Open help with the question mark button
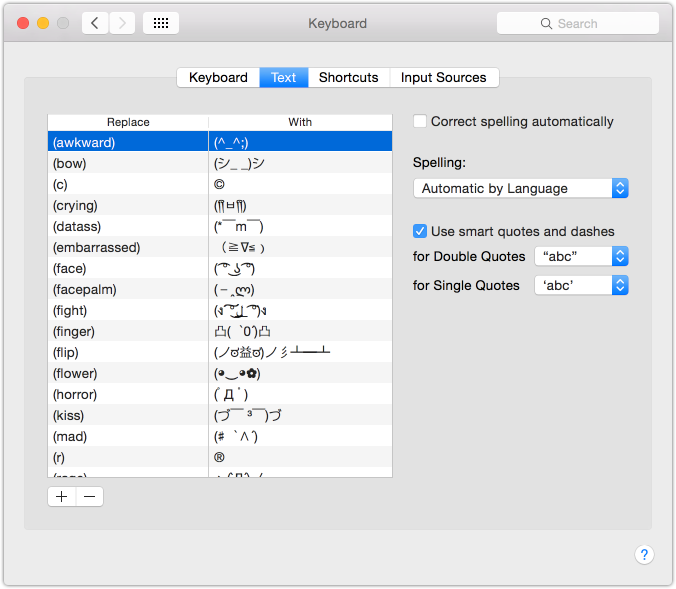676x589 pixels. 644,555
